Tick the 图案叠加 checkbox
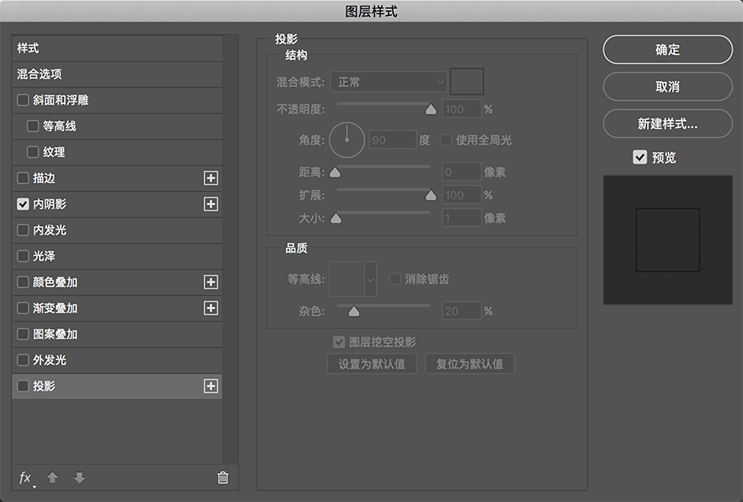The width and height of the screenshot is (743, 502). pos(23,334)
